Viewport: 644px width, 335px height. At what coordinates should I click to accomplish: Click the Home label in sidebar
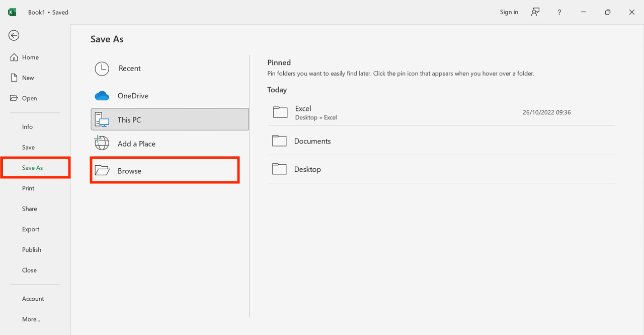(x=30, y=57)
